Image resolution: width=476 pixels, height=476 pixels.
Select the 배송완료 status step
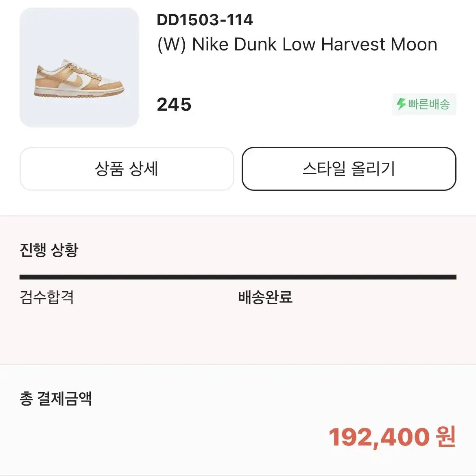tap(265, 297)
